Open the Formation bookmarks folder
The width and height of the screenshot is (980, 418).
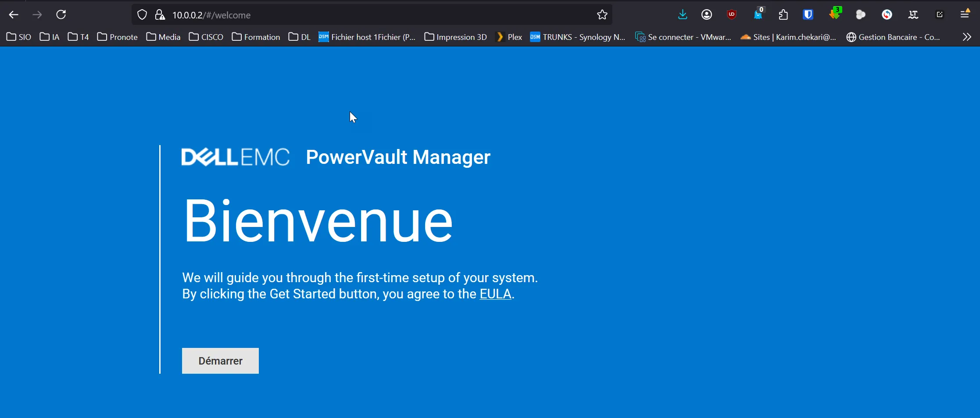click(256, 37)
